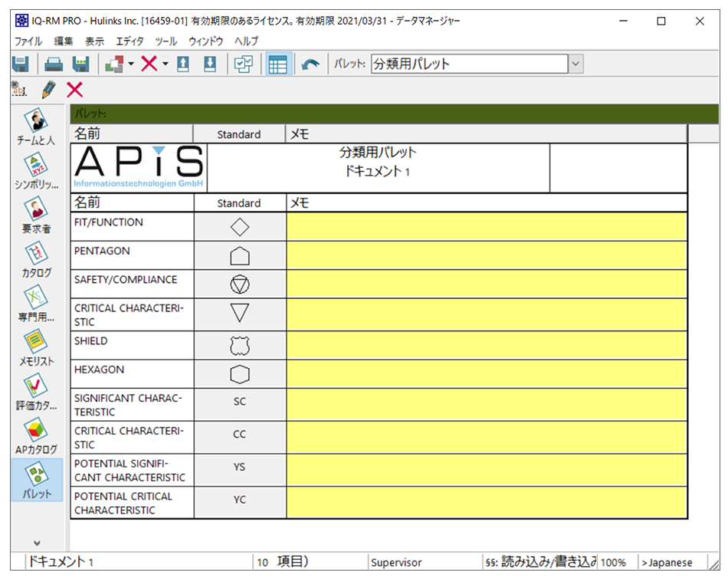Click the red X delete toolbar icon

click(x=149, y=64)
